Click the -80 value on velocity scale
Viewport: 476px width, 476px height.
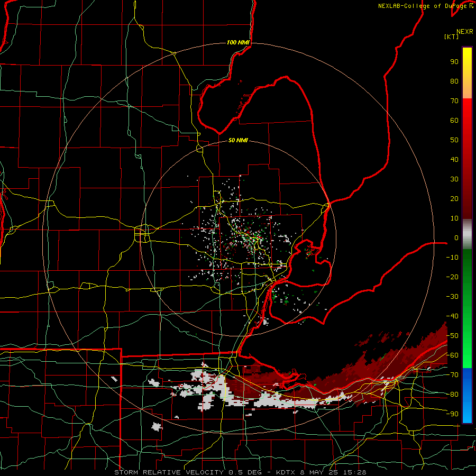click(x=452, y=395)
